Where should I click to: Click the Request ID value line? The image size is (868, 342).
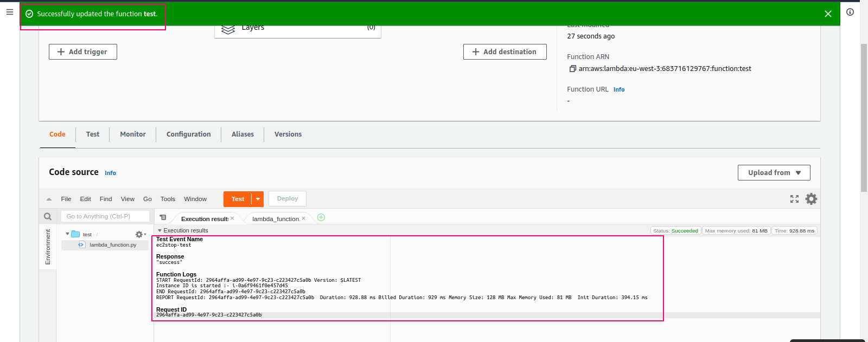pyautogui.click(x=209, y=315)
